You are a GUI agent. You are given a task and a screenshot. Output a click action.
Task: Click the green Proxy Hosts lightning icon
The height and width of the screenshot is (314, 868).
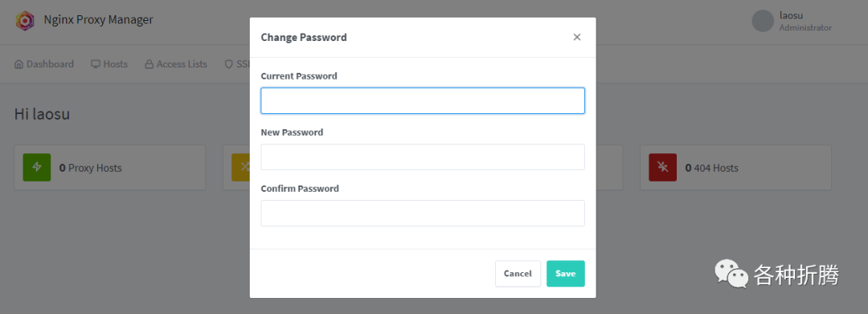click(37, 168)
